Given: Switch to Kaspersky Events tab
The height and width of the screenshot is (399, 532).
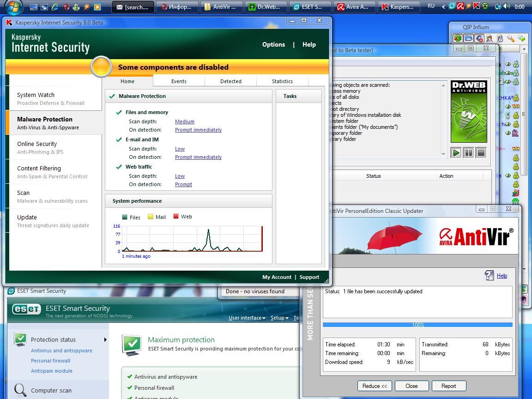Looking at the screenshot, I should coord(179,81).
